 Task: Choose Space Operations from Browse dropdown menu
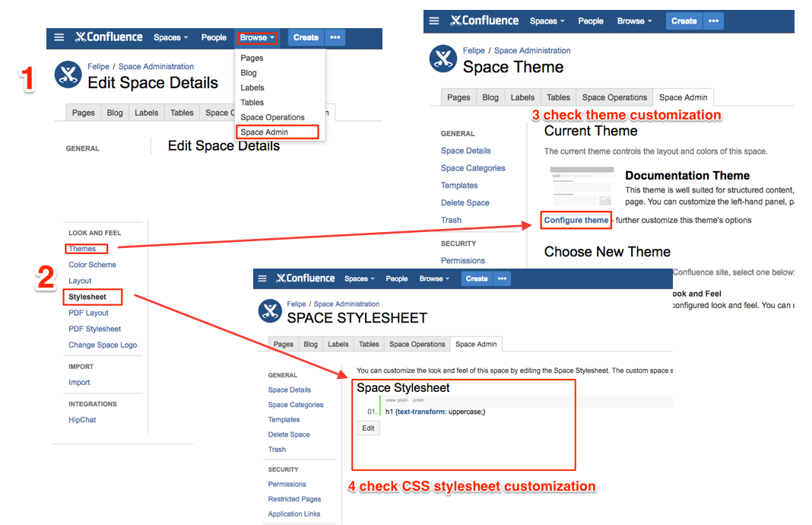point(272,117)
